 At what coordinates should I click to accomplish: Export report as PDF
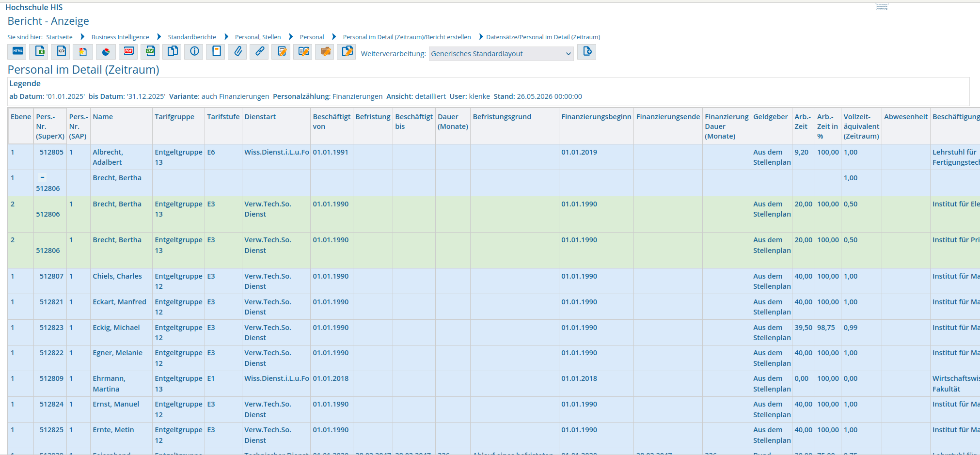click(x=128, y=51)
